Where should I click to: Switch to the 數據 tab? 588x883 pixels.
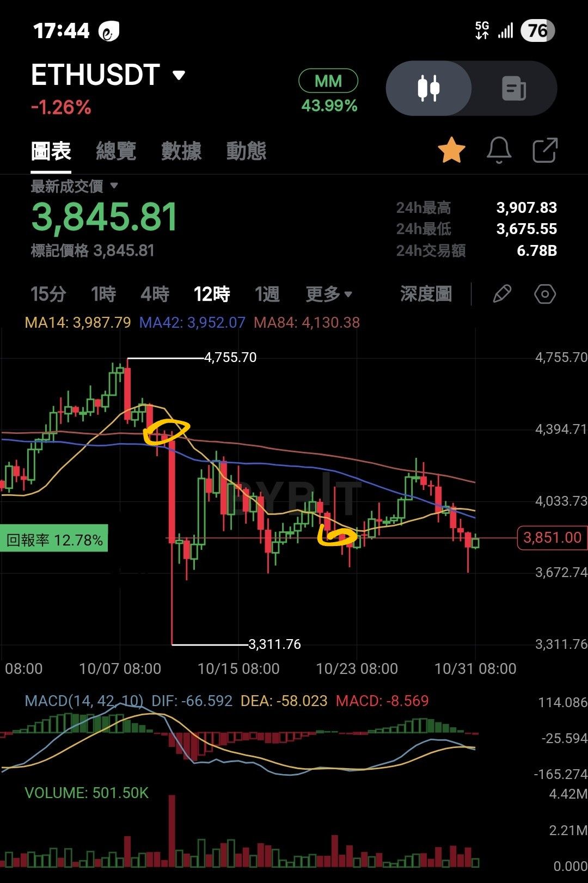coord(181,151)
